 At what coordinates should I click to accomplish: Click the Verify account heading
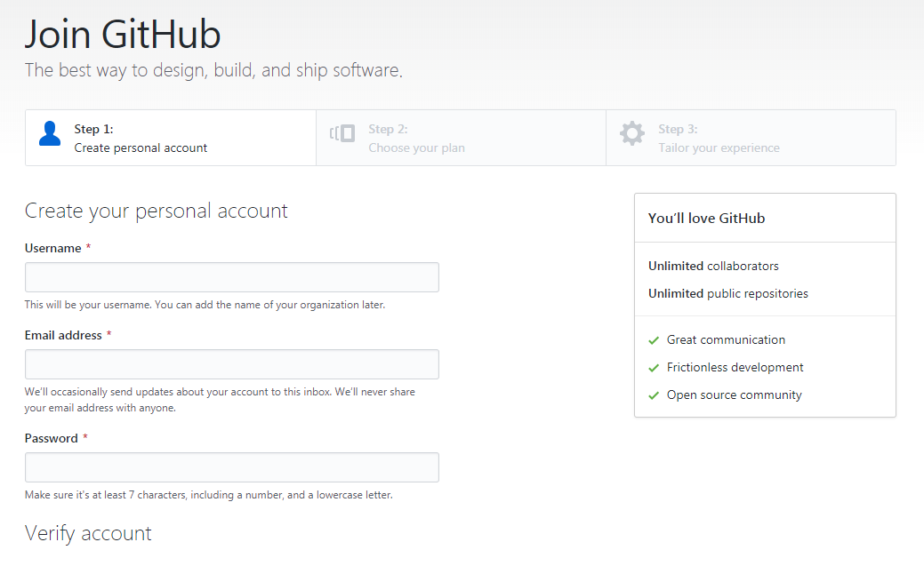click(88, 534)
